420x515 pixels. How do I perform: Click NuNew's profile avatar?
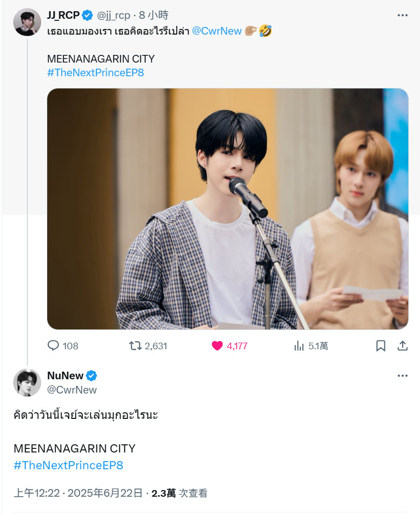27,383
